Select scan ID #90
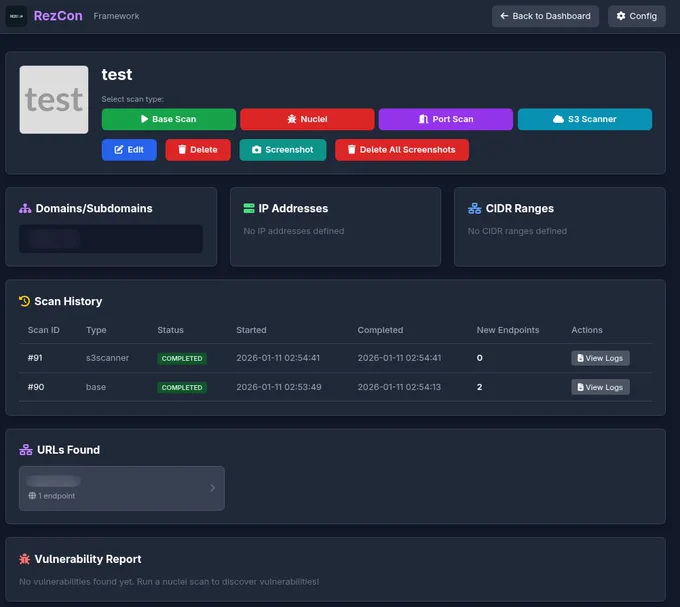Image resolution: width=680 pixels, height=607 pixels. coord(36,387)
